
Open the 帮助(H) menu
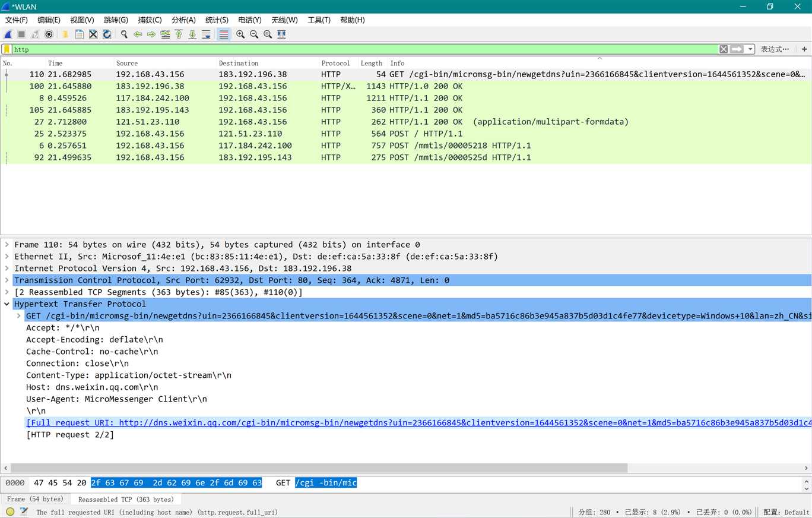(x=353, y=20)
